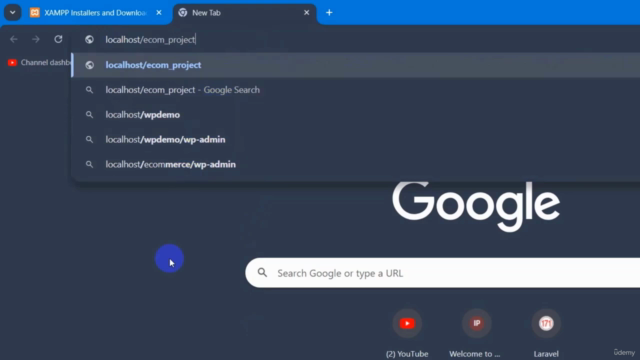This screenshot has height=360, width=640.
Task: Select the localhost/wpdemo/wp-admin suggestion
Action: pos(356,140)
